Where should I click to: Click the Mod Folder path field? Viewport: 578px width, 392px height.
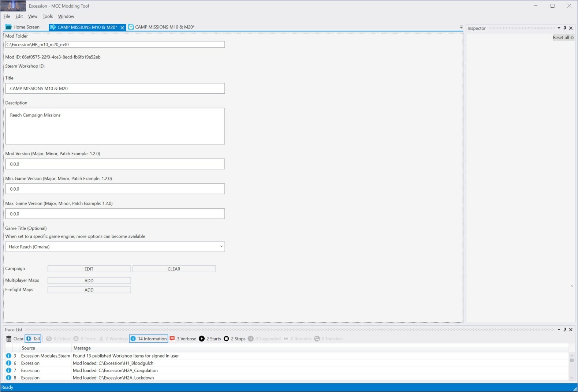tap(115, 44)
